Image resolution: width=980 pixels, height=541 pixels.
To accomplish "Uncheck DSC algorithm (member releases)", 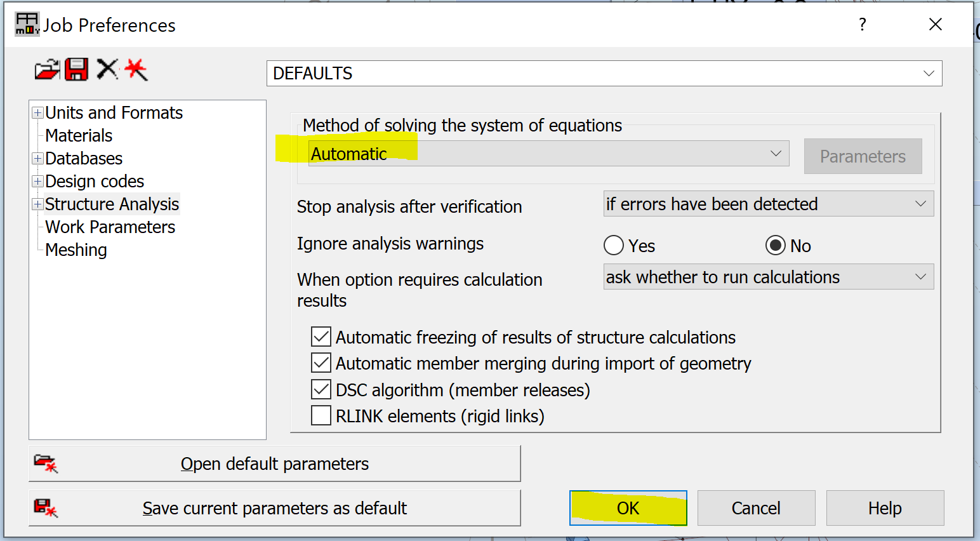I will 321,389.
